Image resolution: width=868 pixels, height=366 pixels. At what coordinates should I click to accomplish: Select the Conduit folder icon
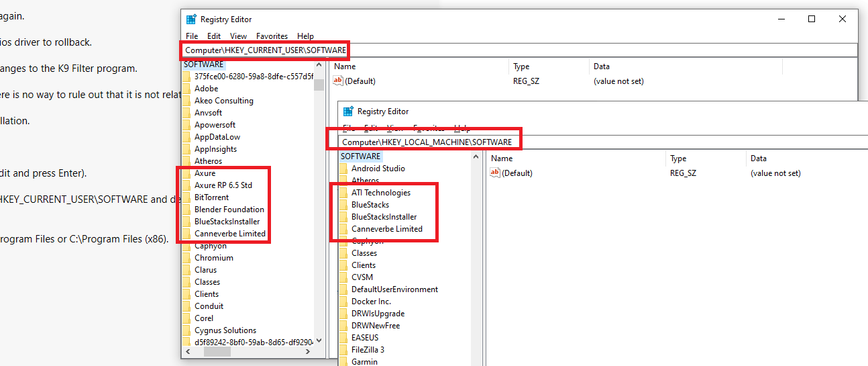186,306
